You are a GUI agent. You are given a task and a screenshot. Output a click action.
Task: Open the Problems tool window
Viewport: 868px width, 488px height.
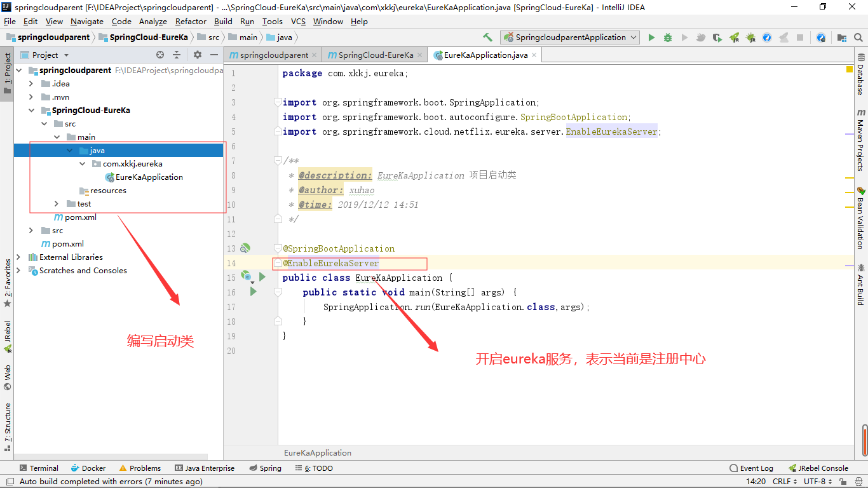(x=140, y=468)
